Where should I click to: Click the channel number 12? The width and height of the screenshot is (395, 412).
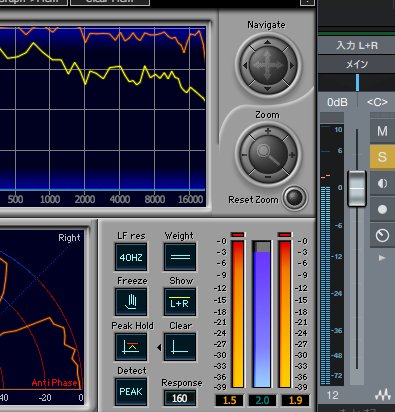pyautogui.click(x=332, y=395)
